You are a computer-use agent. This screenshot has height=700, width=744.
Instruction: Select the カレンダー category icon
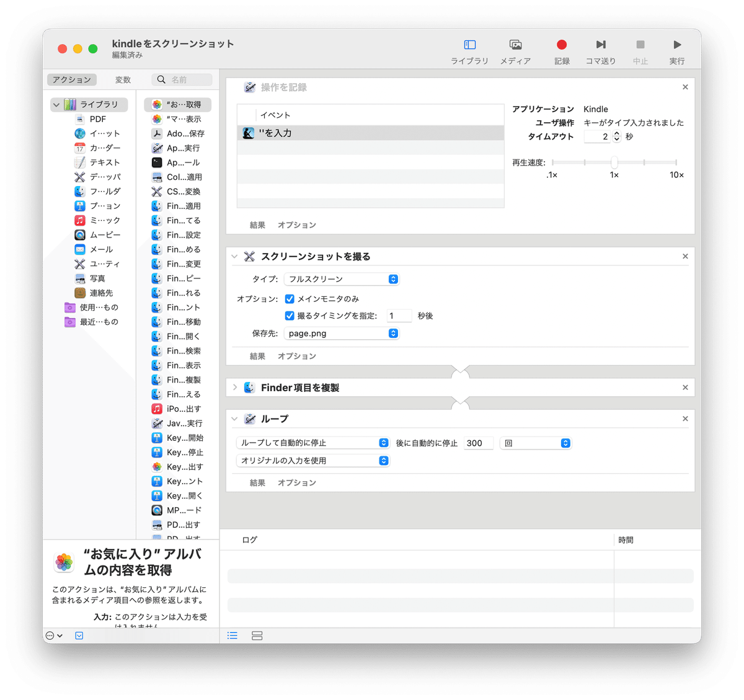point(80,148)
